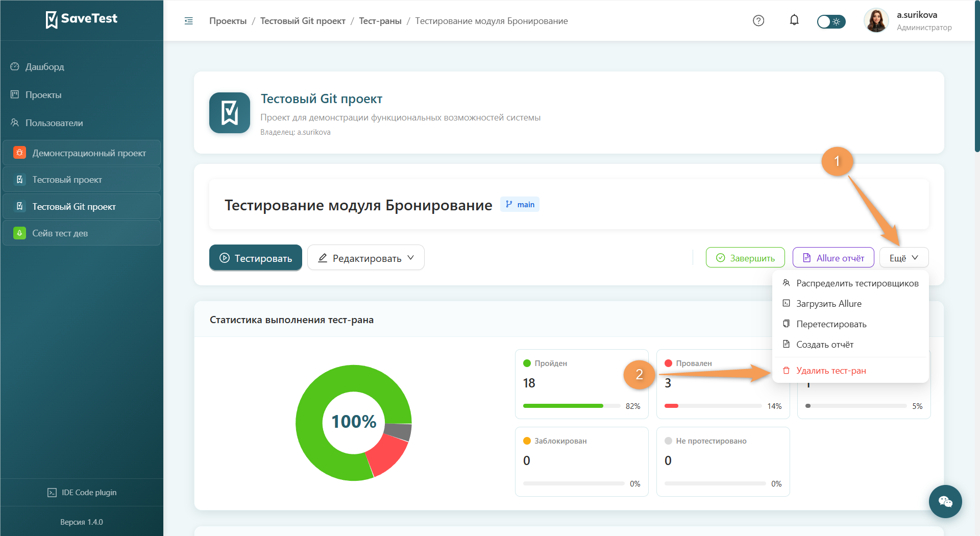
Task: Click the Заблокирован progress bar
Action: tap(574, 483)
